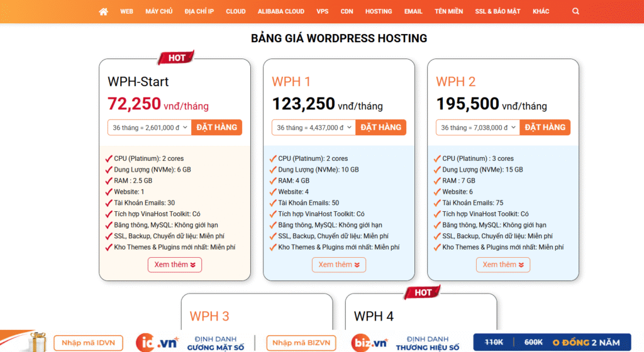The height and width of the screenshot is (352, 644).
Task: Open the ALIBABA CLOUD menu
Action: [280, 11]
